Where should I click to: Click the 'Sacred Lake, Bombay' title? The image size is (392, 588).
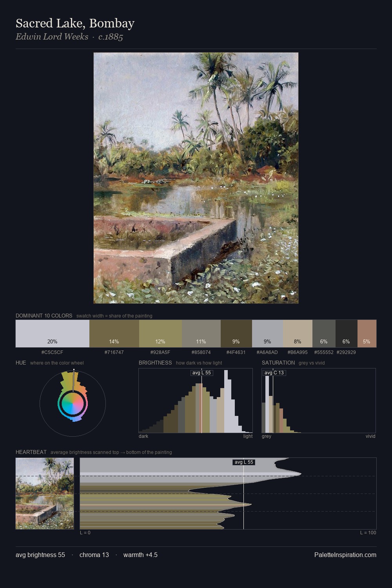(x=75, y=23)
